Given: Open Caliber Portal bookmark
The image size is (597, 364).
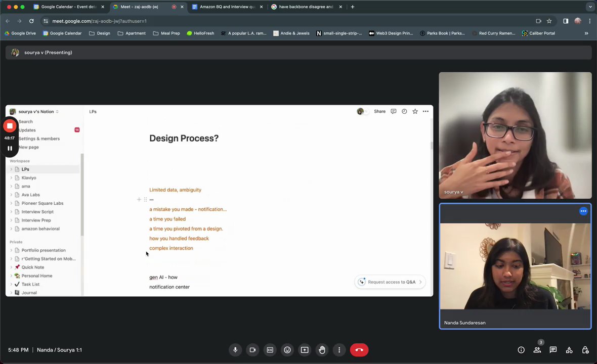Looking at the screenshot, I should (538, 33).
